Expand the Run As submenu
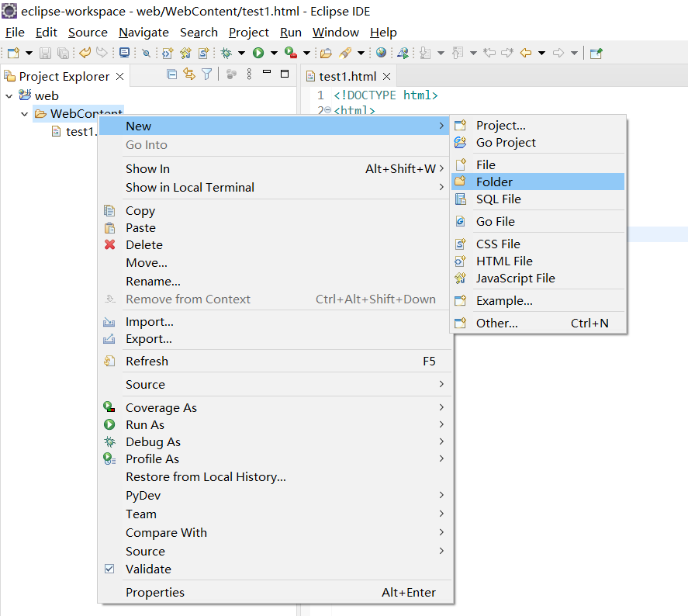The image size is (688, 616). [x=275, y=424]
